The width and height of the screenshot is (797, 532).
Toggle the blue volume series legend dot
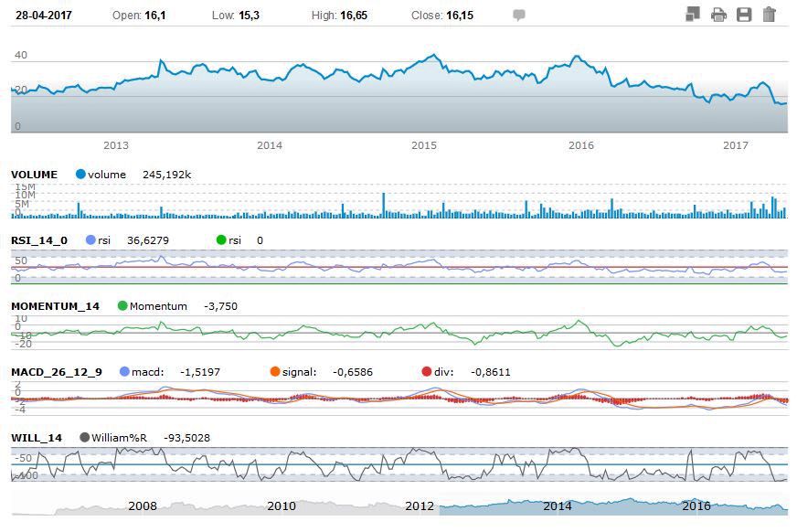pyautogui.click(x=80, y=175)
